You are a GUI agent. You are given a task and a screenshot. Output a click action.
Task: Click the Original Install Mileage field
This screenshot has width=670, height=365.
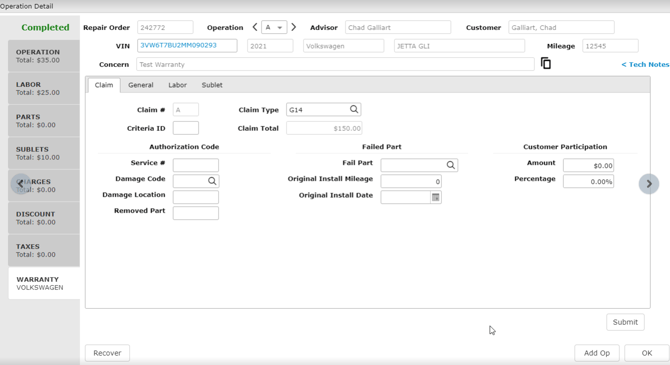(411, 181)
